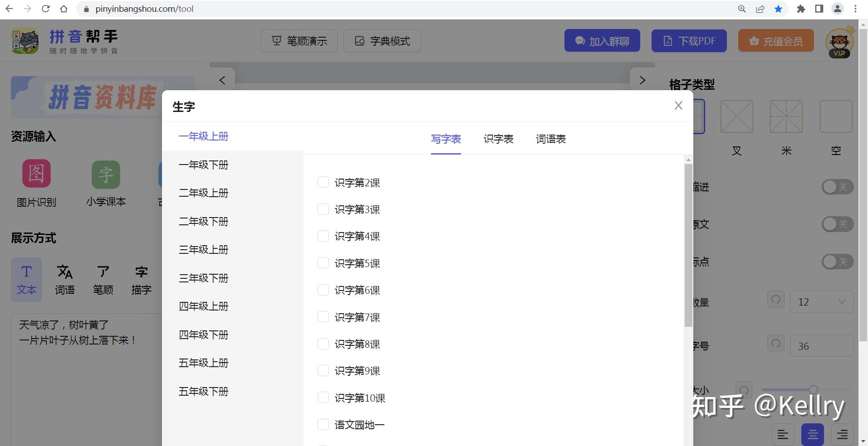
Task: Toggle the 标点 punctuation switch
Action: pyautogui.click(x=838, y=262)
